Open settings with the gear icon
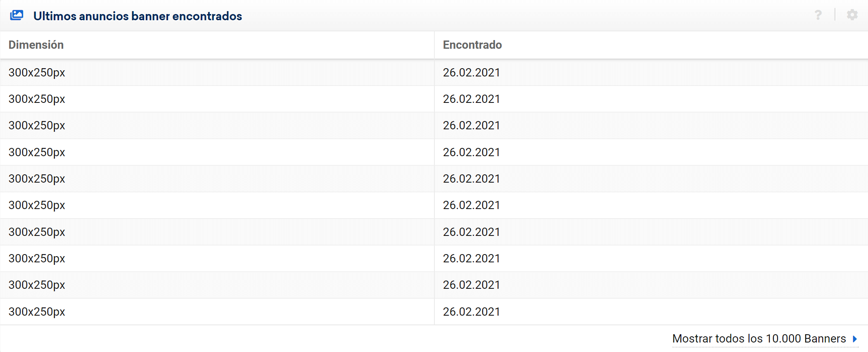868x352 pixels. click(x=852, y=15)
